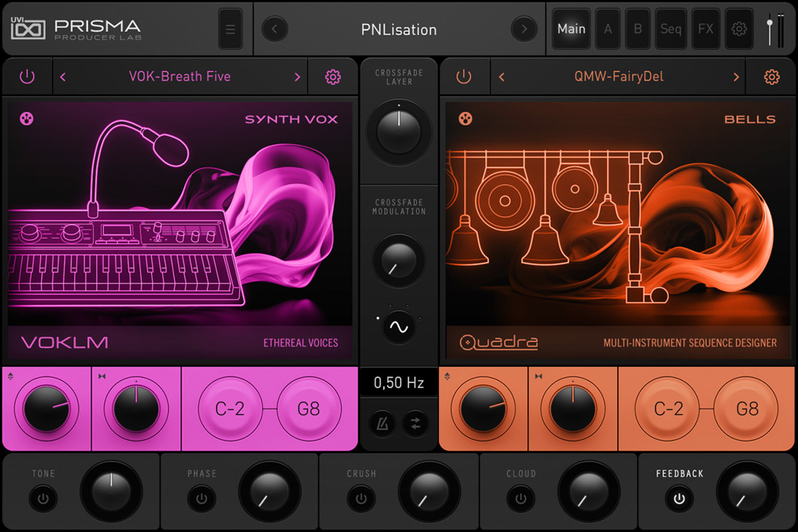Click randomize icon on Synth Vox artwork
Viewport: 798px width, 532px height.
pyautogui.click(x=26, y=118)
